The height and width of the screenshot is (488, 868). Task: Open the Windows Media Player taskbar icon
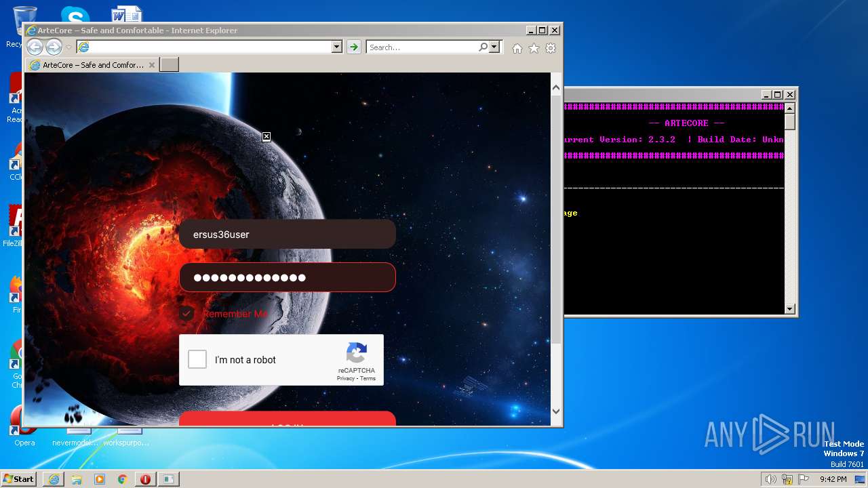pyautogui.click(x=100, y=479)
